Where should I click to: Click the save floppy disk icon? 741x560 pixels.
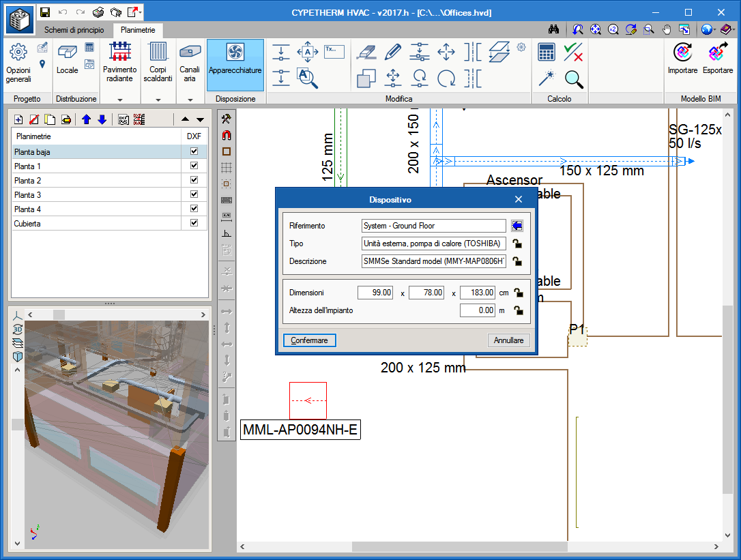click(45, 12)
